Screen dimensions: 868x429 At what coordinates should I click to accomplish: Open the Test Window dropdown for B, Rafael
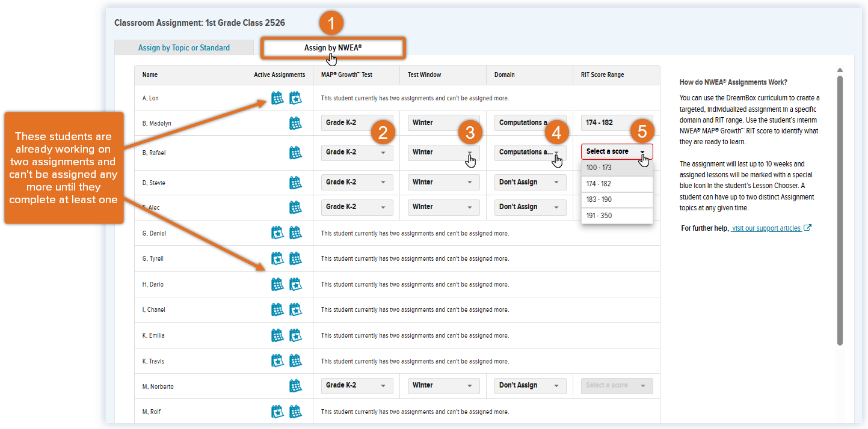[443, 153]
